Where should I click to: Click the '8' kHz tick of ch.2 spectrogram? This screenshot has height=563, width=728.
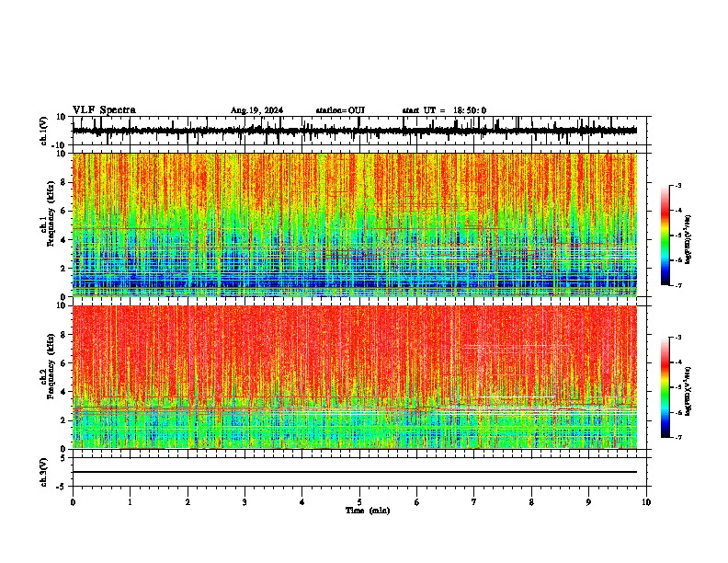click(64, 335)
